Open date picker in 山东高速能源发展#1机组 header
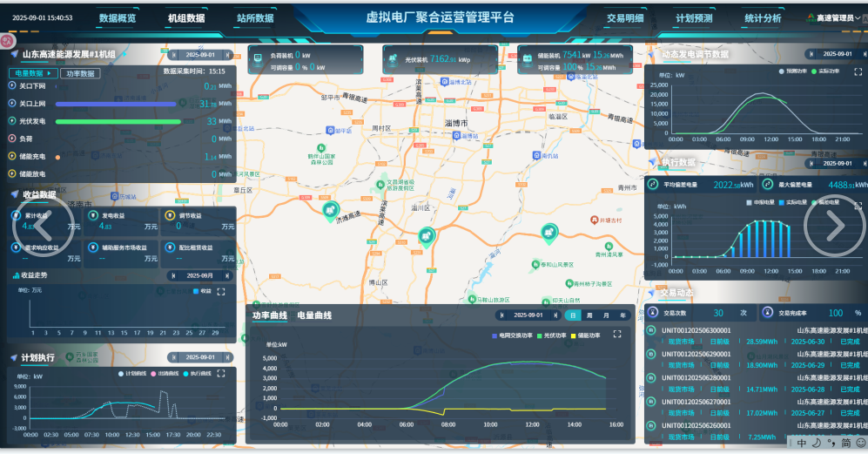Screen dimensions: 868x454 200,54
